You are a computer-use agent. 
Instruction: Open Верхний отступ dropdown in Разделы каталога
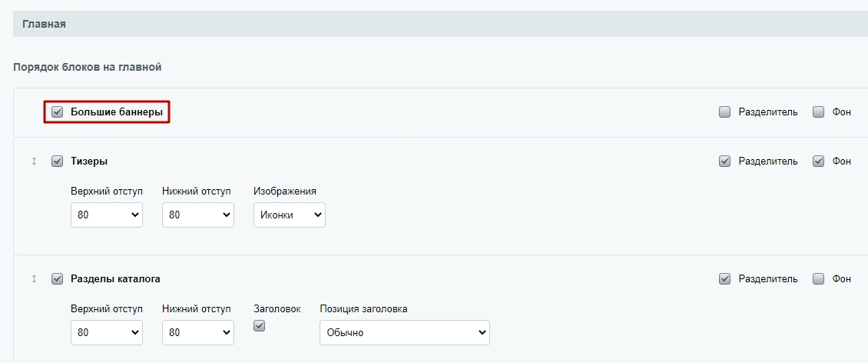tap(107, 332)
